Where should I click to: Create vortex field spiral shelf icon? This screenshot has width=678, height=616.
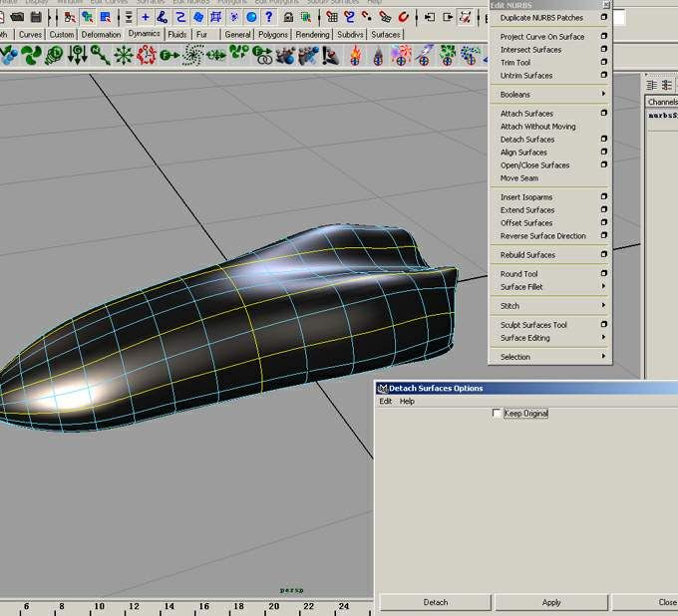[192, 56]
